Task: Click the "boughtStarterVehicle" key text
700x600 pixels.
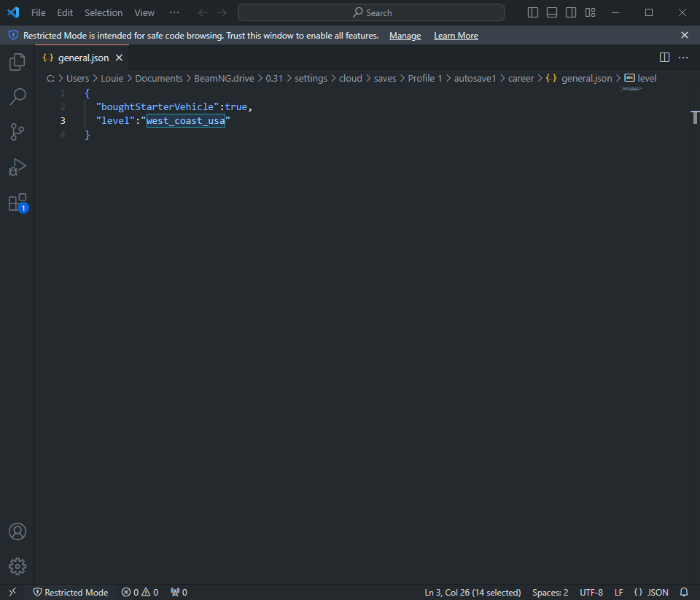Action: (x=157, y=106)
